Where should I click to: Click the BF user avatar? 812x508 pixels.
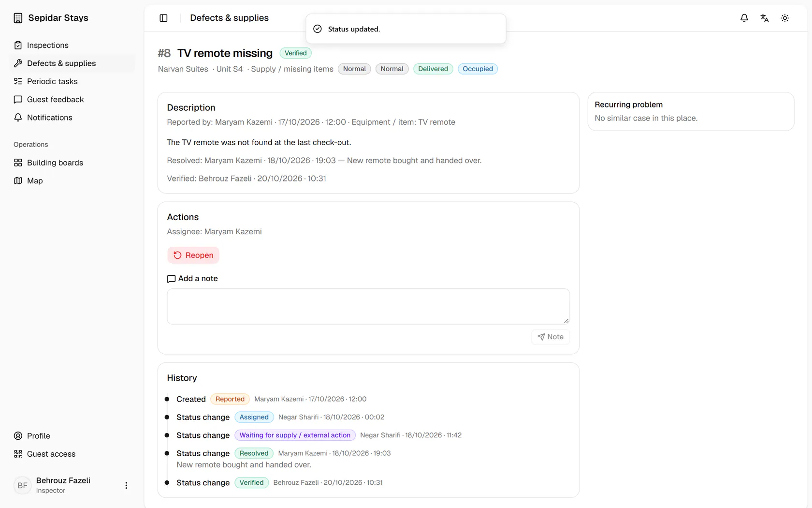22,485
